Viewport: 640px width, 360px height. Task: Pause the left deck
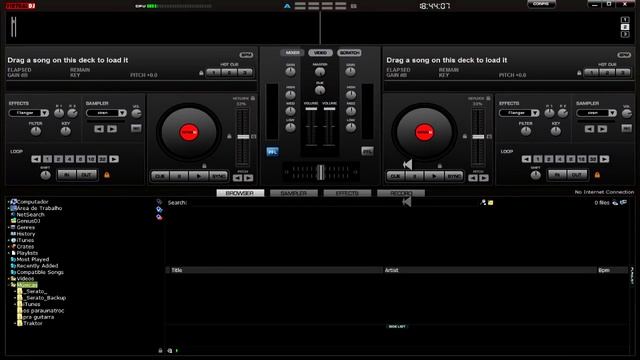click(x=179, y=176)
